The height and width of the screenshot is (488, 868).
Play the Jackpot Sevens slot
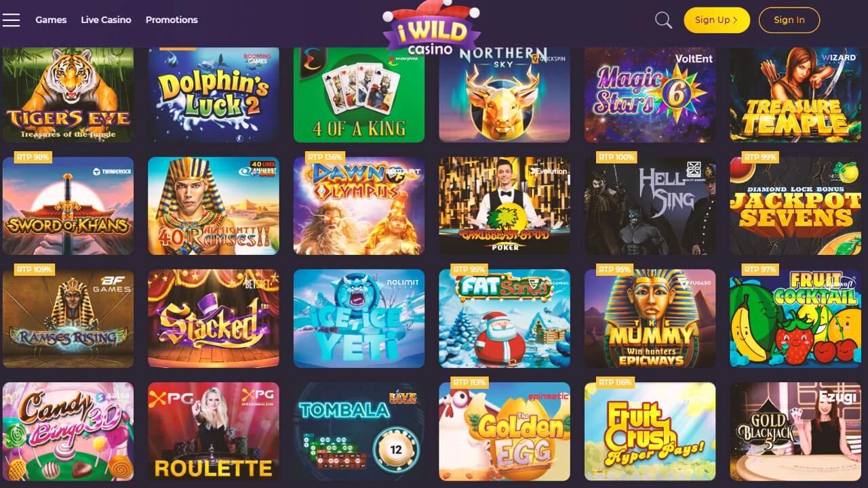(x=795, y=206)
